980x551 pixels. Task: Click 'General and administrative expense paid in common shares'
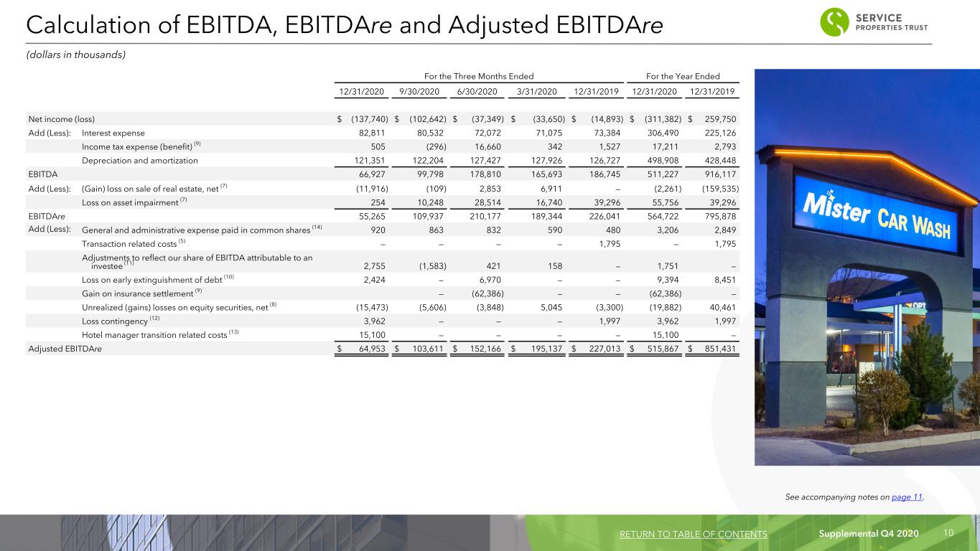(195, 229)
